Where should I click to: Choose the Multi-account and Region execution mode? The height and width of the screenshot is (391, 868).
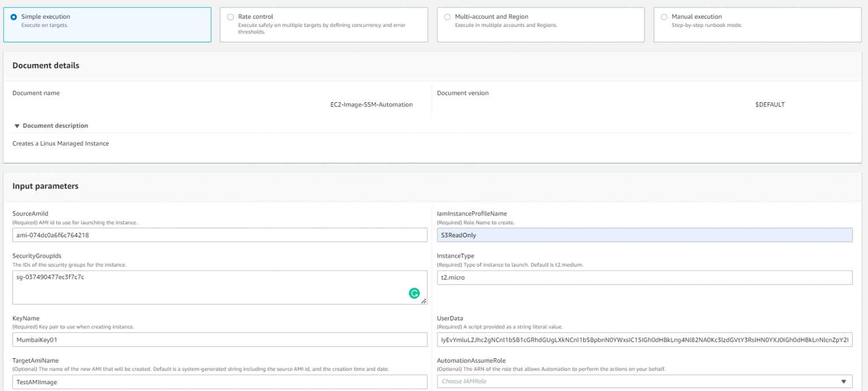[x=447, y=16]
